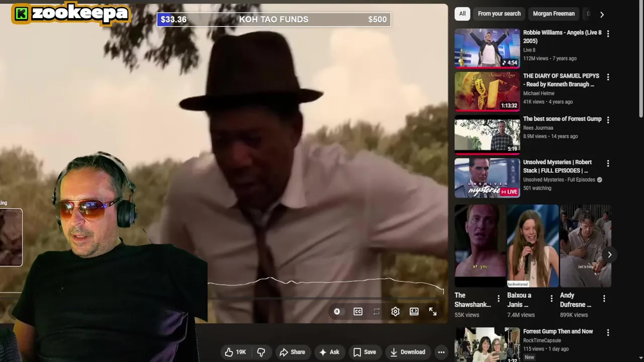Open the Robbie Williams Angels thumbnail
Image resolution: width=644 pixels, height=362 pixels.
487,48
